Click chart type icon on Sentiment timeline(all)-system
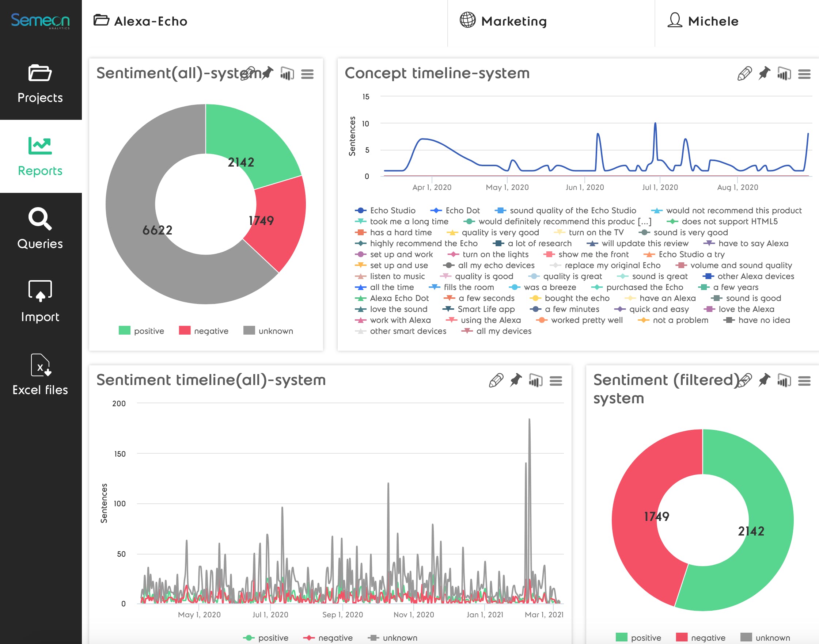 coord(535,380)
